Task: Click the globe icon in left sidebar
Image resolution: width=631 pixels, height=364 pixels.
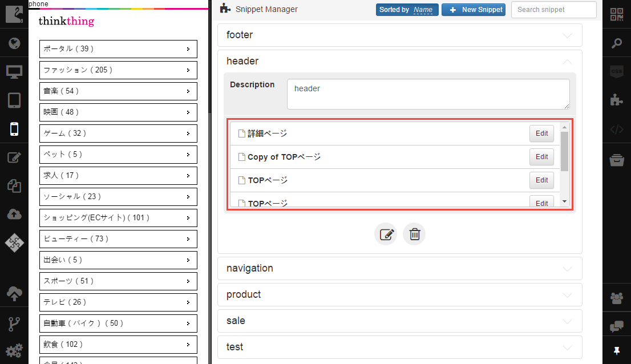Action: pos(14,43)
